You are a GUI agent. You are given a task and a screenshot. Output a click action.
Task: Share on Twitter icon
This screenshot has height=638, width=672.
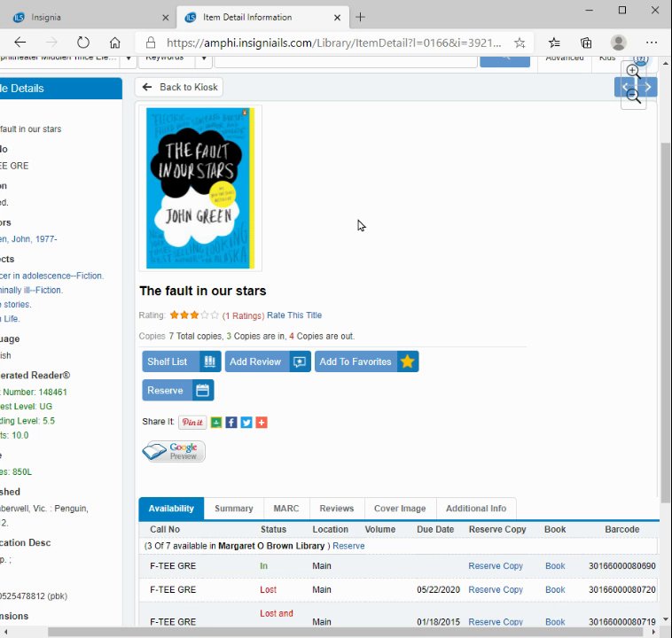pos(246,423)
